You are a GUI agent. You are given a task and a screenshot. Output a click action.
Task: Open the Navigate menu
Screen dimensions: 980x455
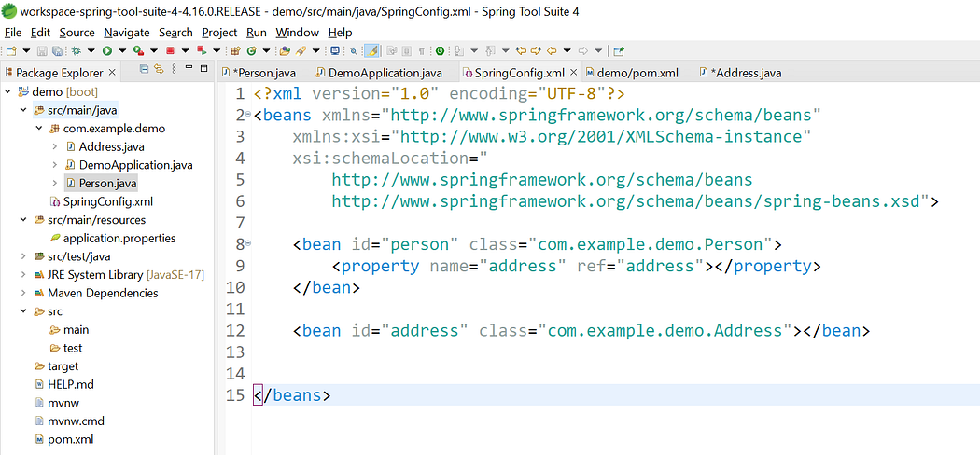pyautogui.click(x=127, y=33)
